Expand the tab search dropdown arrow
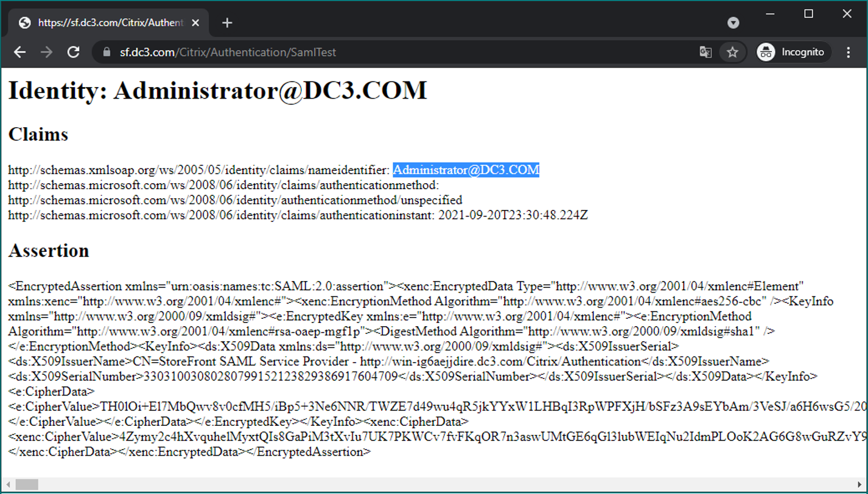The height and width of the screenshot is (494, 868). 733,23
